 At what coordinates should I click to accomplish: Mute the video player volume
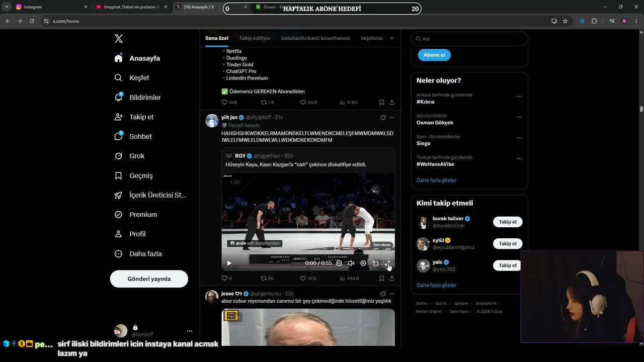[x=351, y=263]
